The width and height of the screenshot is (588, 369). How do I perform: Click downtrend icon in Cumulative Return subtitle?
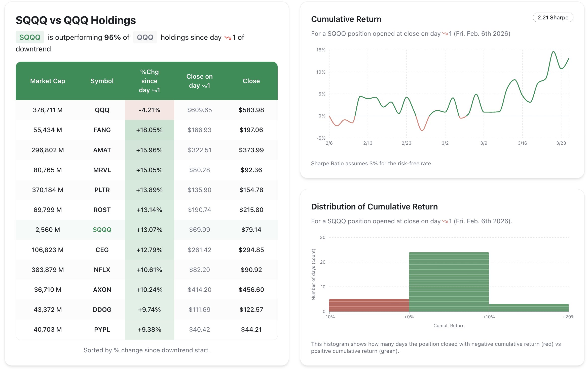[x=445, y=34]
